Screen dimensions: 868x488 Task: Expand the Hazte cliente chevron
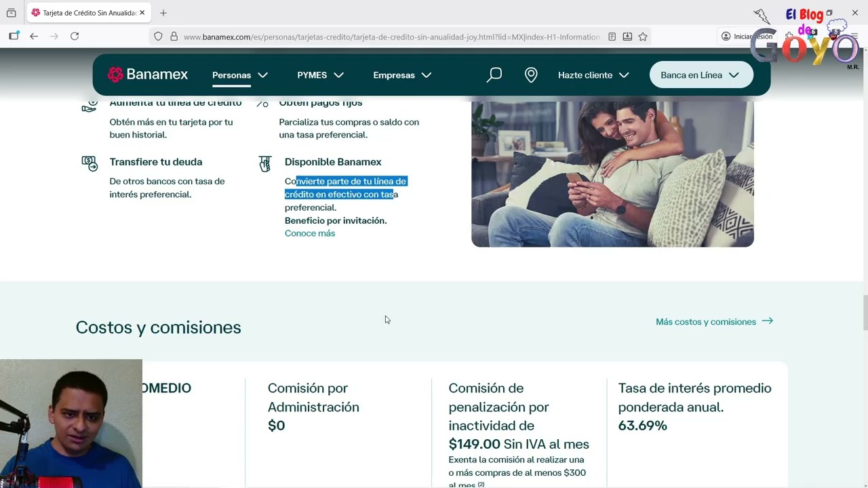pos(624,75)
